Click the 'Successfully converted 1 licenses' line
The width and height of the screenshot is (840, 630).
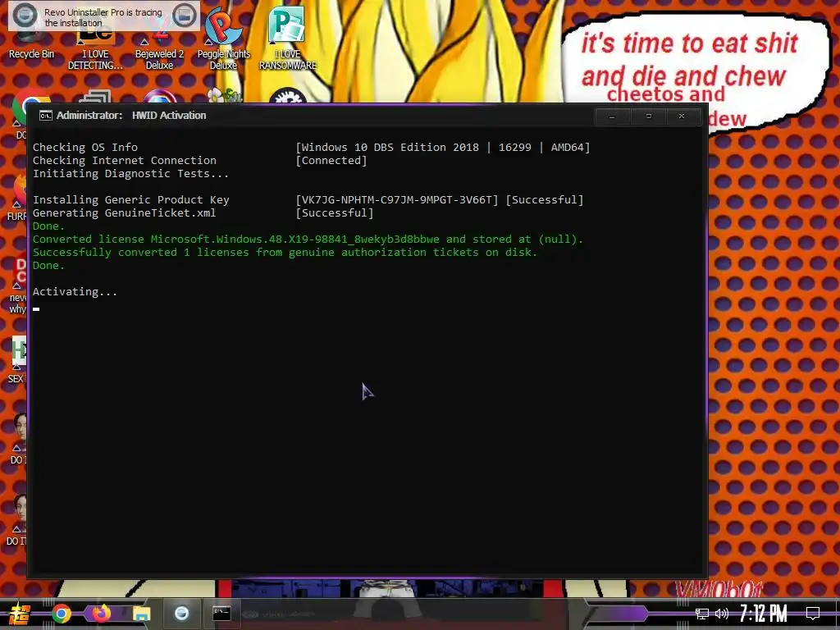[x=285, y=253]
